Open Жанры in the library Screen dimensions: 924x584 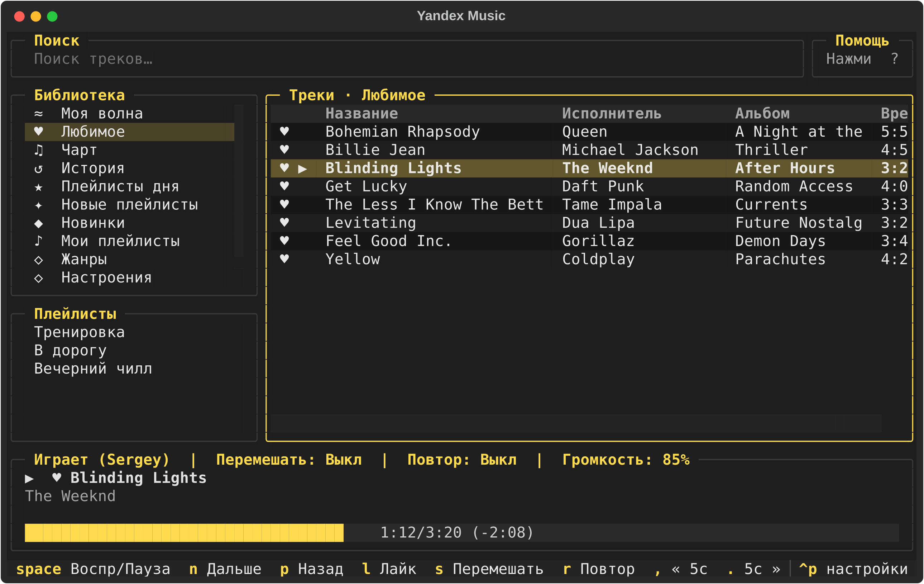(x=130, y=260)
